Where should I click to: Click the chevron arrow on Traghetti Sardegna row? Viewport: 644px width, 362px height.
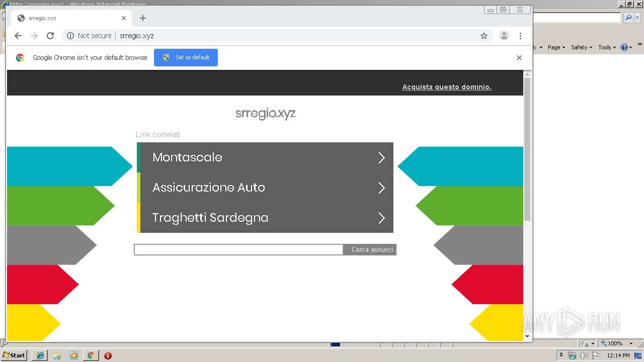point(381,218)
